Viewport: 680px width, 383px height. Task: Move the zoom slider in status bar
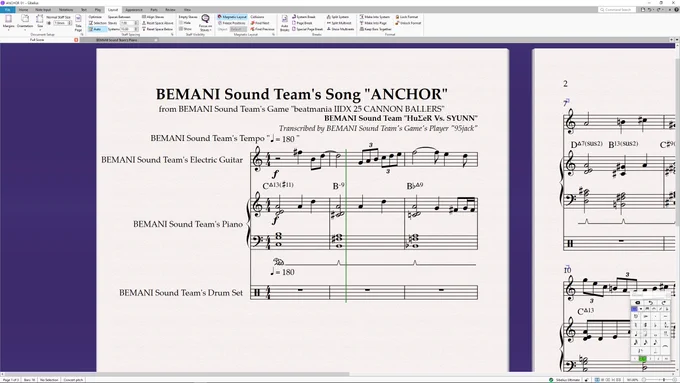(664, 380)
